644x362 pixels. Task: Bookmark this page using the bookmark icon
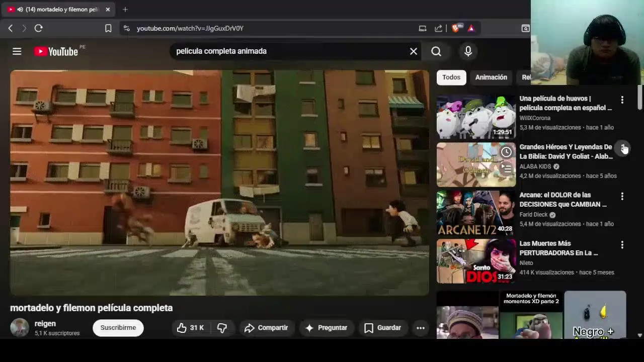coord(108,29)
